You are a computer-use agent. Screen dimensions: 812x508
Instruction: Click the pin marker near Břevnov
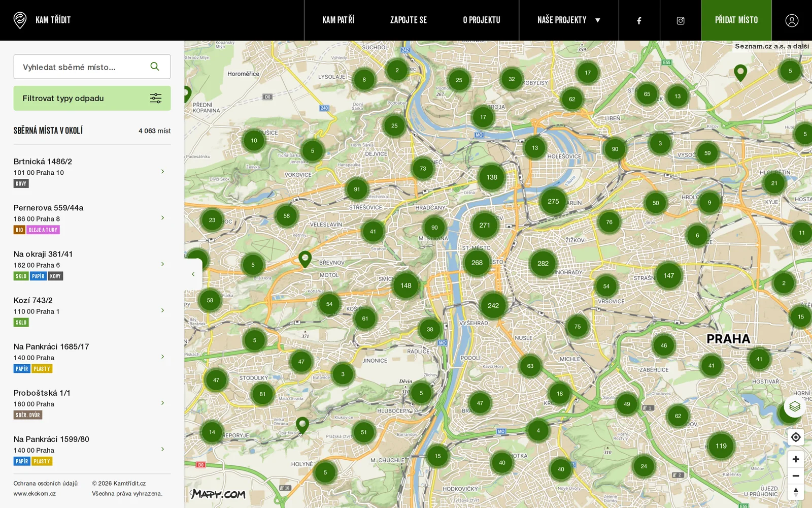[305, 259]
